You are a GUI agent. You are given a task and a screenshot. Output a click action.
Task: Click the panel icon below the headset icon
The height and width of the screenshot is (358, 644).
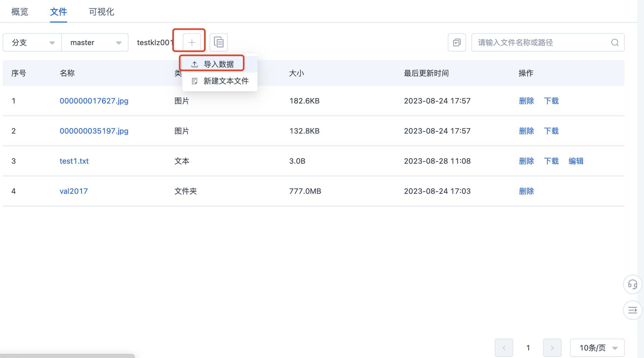[632, 310]
